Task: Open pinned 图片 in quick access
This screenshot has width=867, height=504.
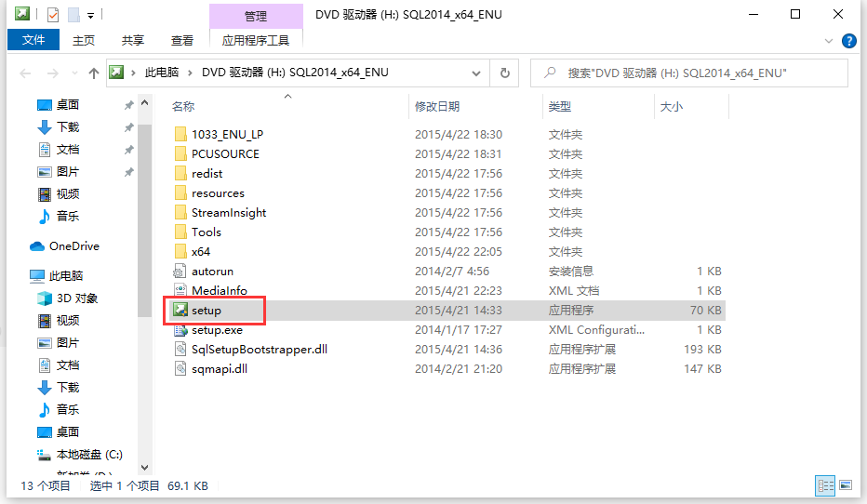Action: pos(68,172)
